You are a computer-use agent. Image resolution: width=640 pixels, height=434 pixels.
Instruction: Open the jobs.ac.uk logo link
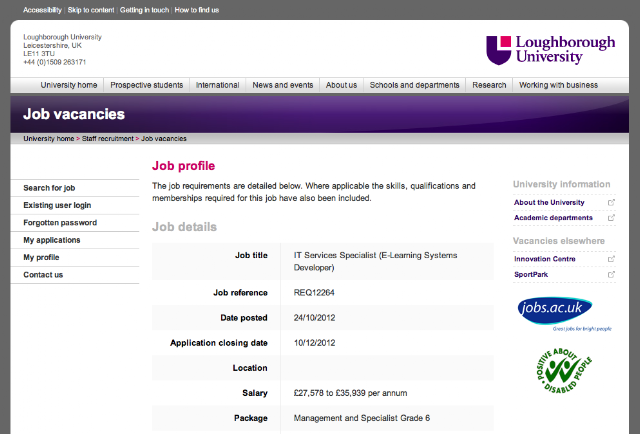564,314
